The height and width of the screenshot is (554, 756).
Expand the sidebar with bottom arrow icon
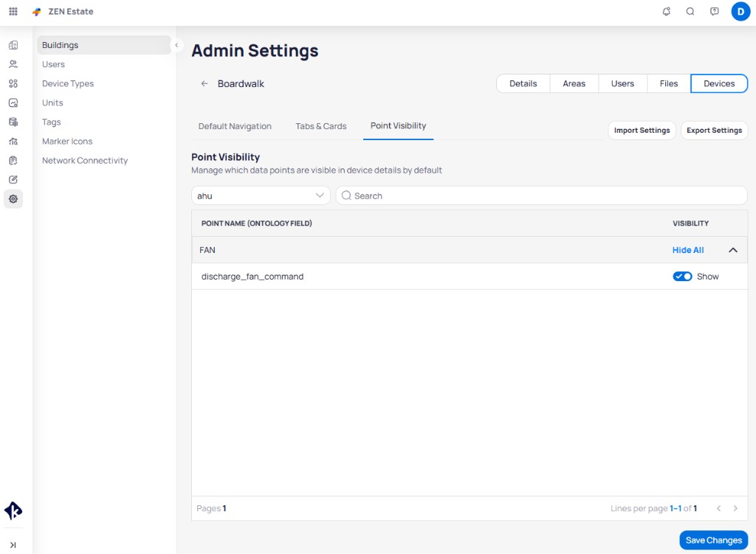[13, 545]
